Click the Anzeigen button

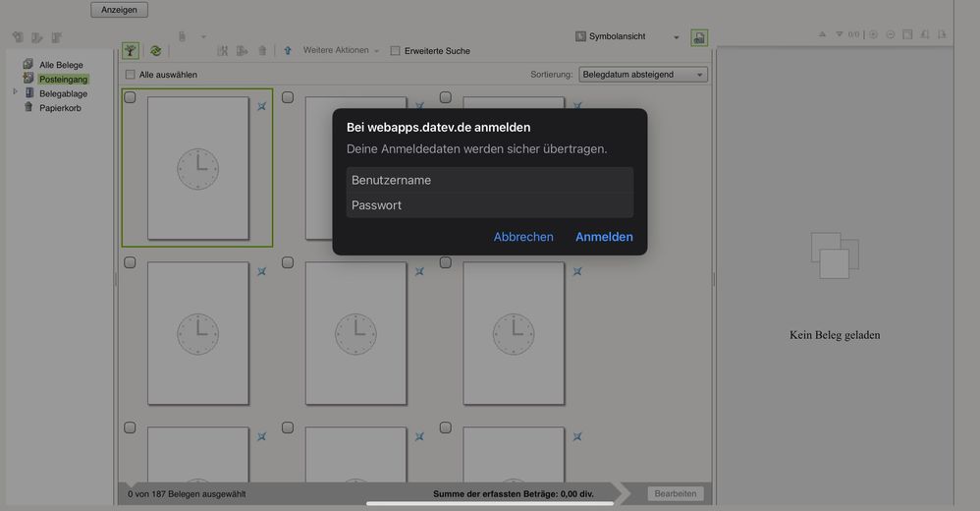tap(119, 10)
